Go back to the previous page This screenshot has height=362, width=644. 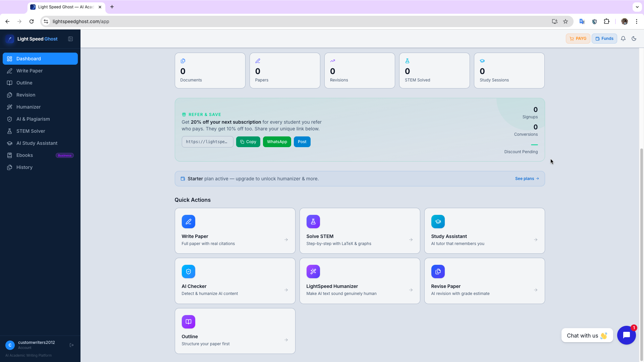click(7, 21)
